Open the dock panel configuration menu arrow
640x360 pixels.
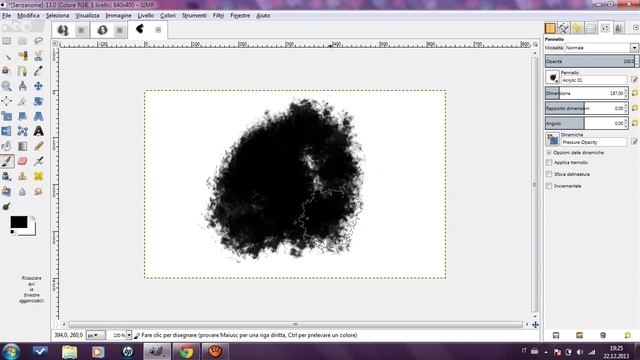point(636,28)
